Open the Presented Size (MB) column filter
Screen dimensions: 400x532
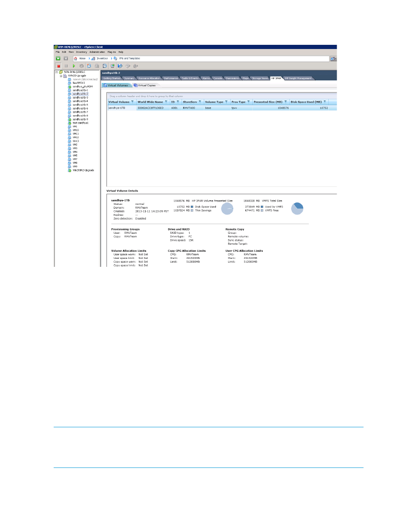pos(286,102)
